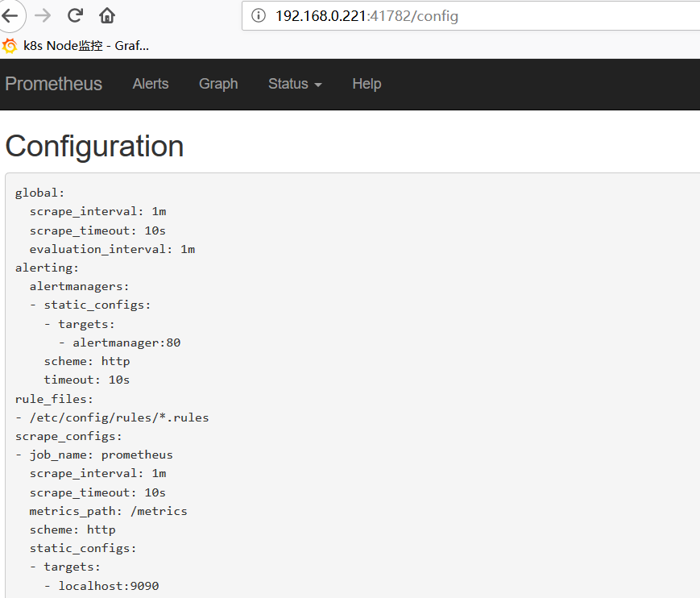Click the browser forward arrow

click(43, 15)
